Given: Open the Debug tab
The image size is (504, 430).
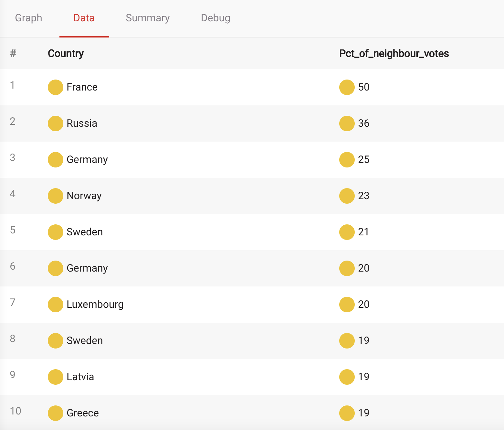Looking at the screenshot, I should 215,18.
